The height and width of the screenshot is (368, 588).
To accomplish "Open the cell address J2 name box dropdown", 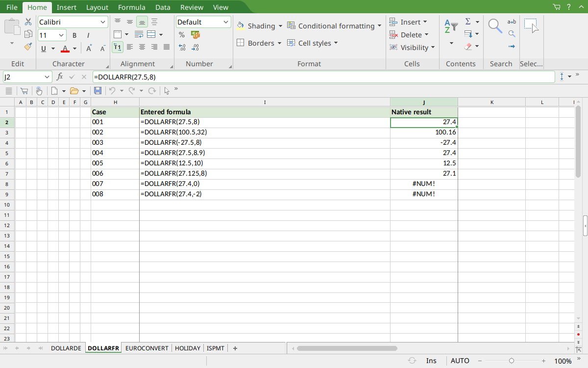I will pos(47,77).
